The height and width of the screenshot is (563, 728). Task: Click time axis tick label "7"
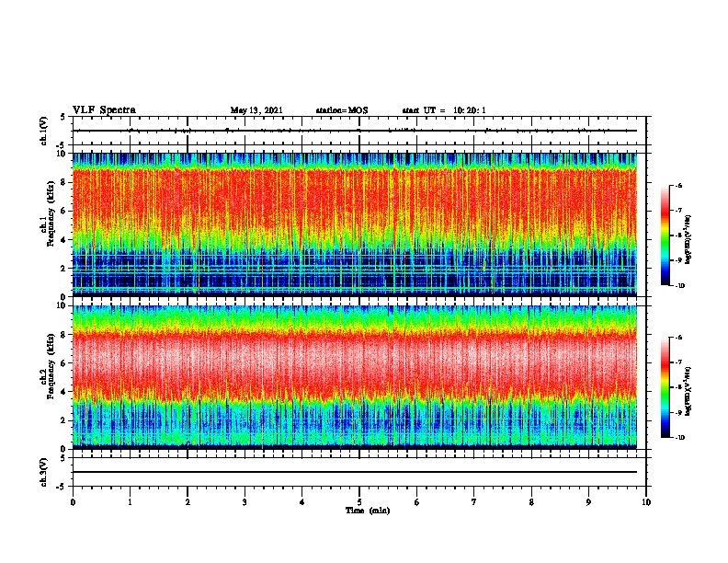point(474,502)
